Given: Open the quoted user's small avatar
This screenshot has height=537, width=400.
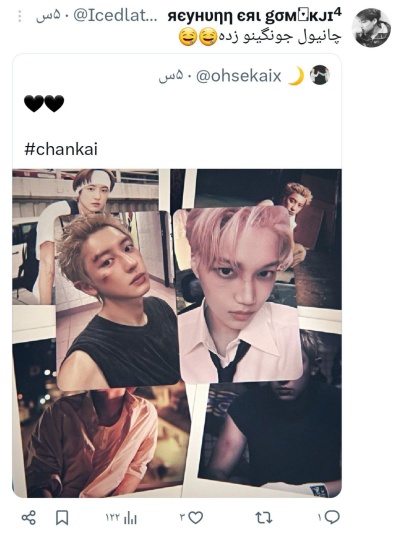Looking at the screenshot, I should click(x=320, y=75).
